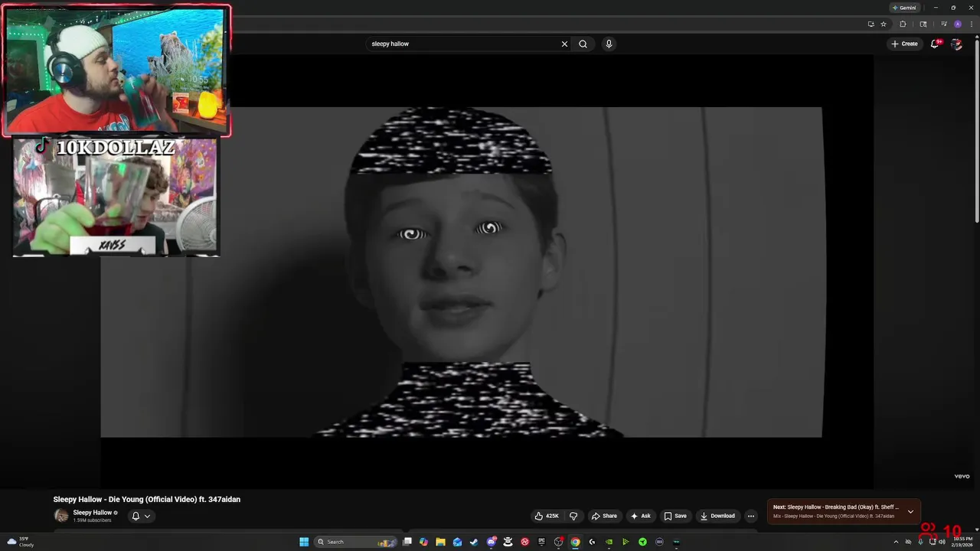This screenshot has width=980, height=551.
Task: Bookmark this page with star icon
Action: [884, 24]
